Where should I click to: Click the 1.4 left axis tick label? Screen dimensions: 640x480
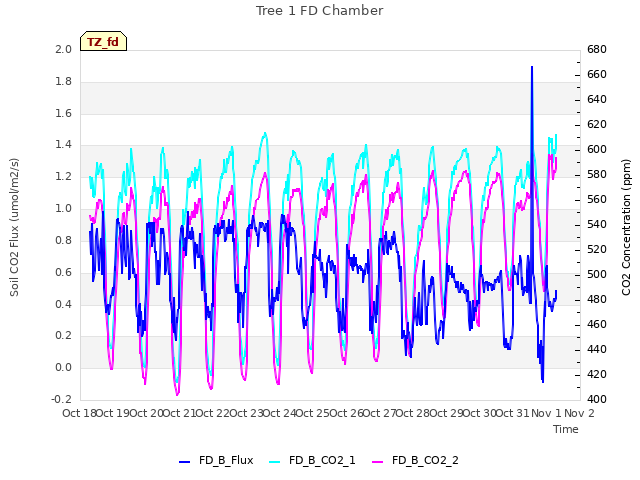click(64, 144)
